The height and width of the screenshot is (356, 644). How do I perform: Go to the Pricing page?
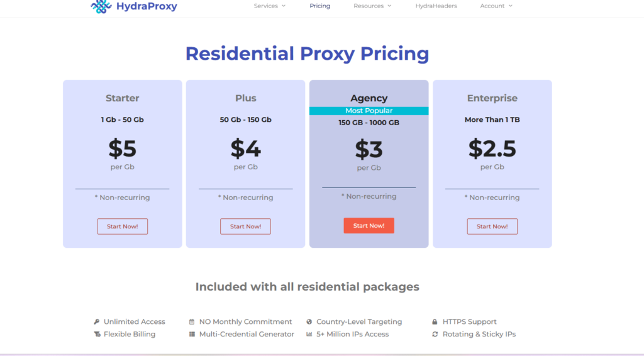[x=319, y=6]
